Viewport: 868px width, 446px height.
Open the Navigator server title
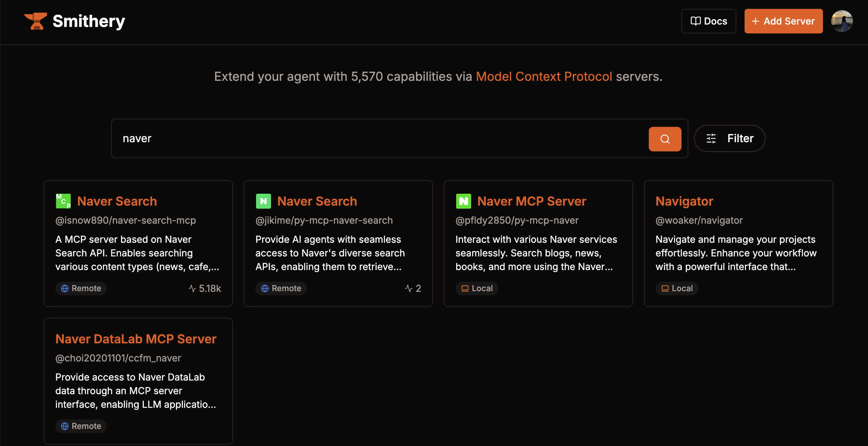tap(684, 201)
